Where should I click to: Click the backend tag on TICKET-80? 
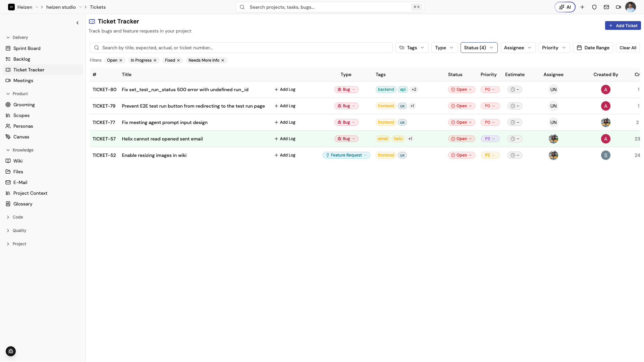(x=386, y=89)
